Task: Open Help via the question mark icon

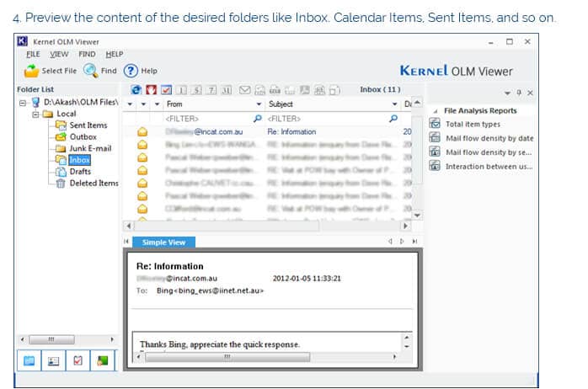Action: click(131, 71)
